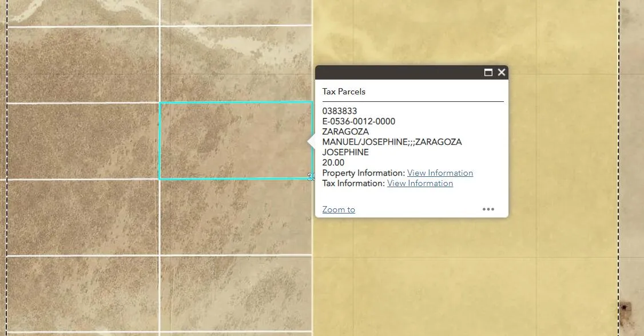Screen dimensions: 644x336
Task: Select the parcel directly north of highlighted parcel
Action: coord(234,64)
